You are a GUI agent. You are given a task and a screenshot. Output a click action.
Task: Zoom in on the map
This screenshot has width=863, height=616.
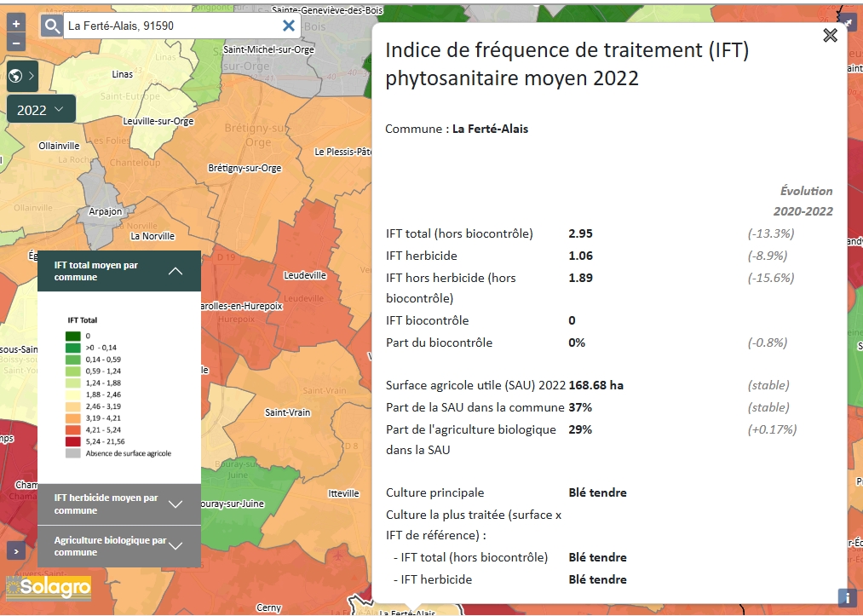[16, 24]
